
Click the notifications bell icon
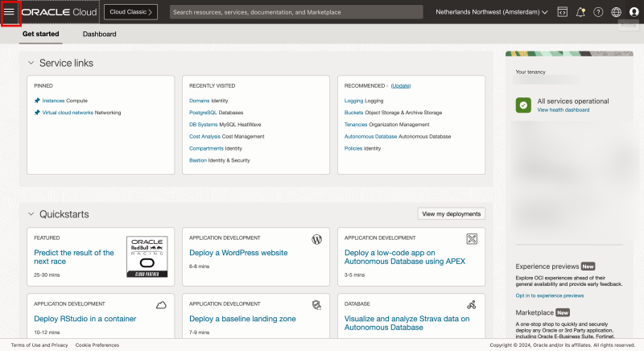click(580, 12)
